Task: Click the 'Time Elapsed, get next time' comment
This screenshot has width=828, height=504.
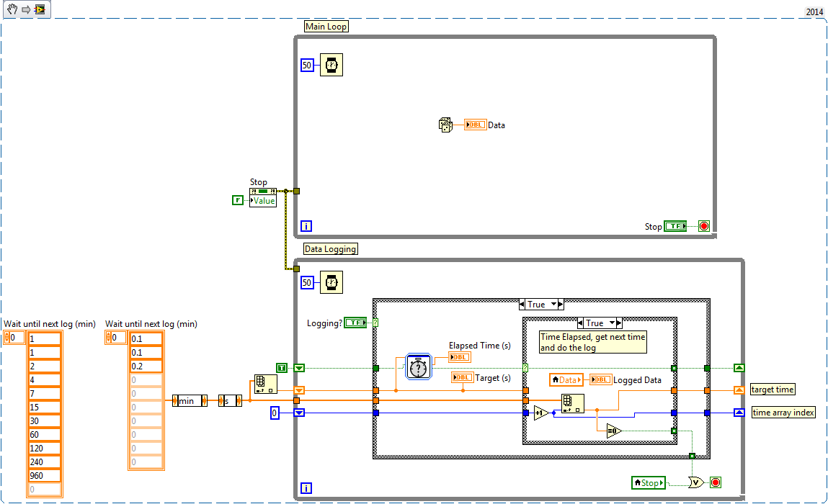Action: coord(592,342)
